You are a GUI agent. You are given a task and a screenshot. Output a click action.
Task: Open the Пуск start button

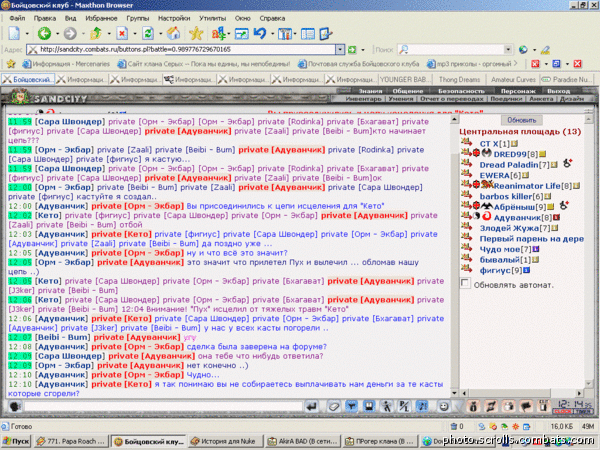click(x=16, y=441)
